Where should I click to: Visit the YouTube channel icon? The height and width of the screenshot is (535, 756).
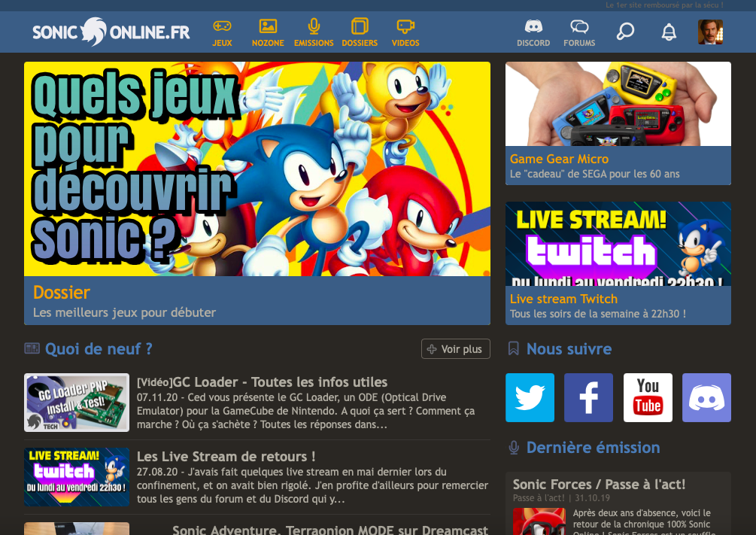(x=648, y=397)
